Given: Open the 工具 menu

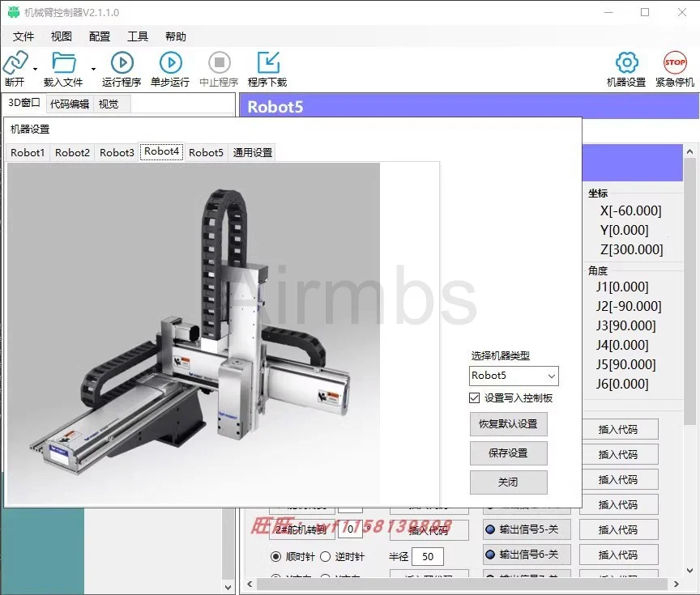Looking at the screenshot, I should click(137, 36).
